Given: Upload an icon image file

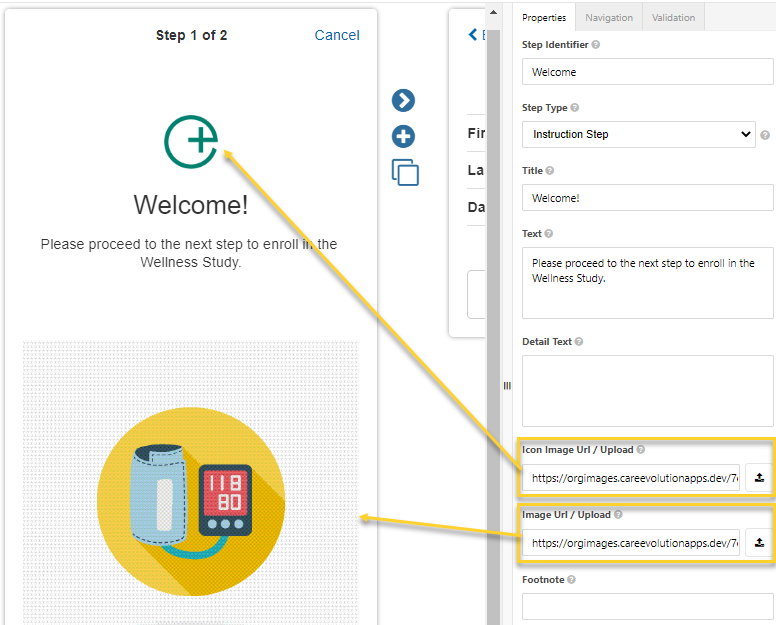Looking at the screenshot, I should (759, 478).
